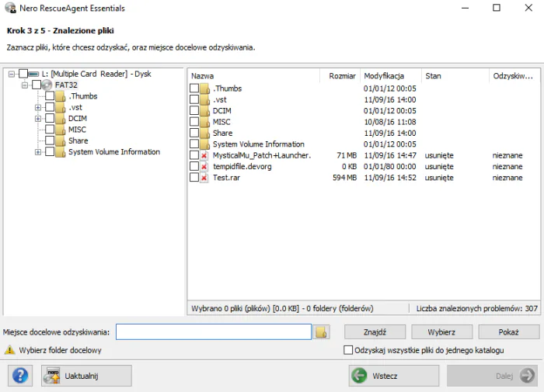This screenshot has height=392, width=544.
Task: Click System Volume Information folder icon in the tree
Action: 61,151
